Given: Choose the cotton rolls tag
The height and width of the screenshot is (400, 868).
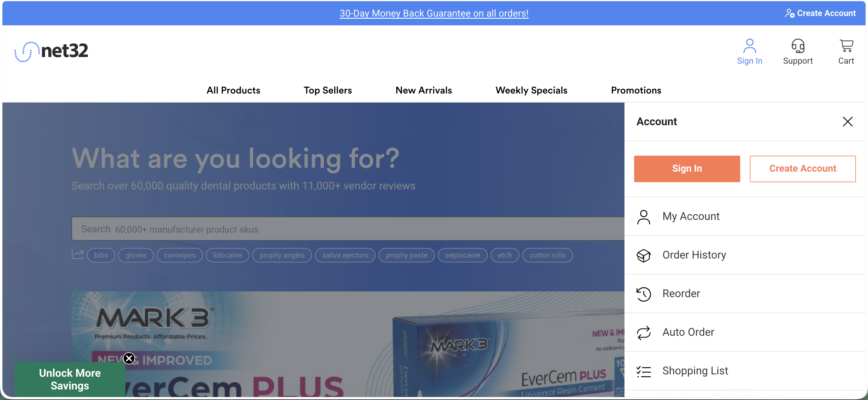Looking at the screenshot, I should [547, 255].
